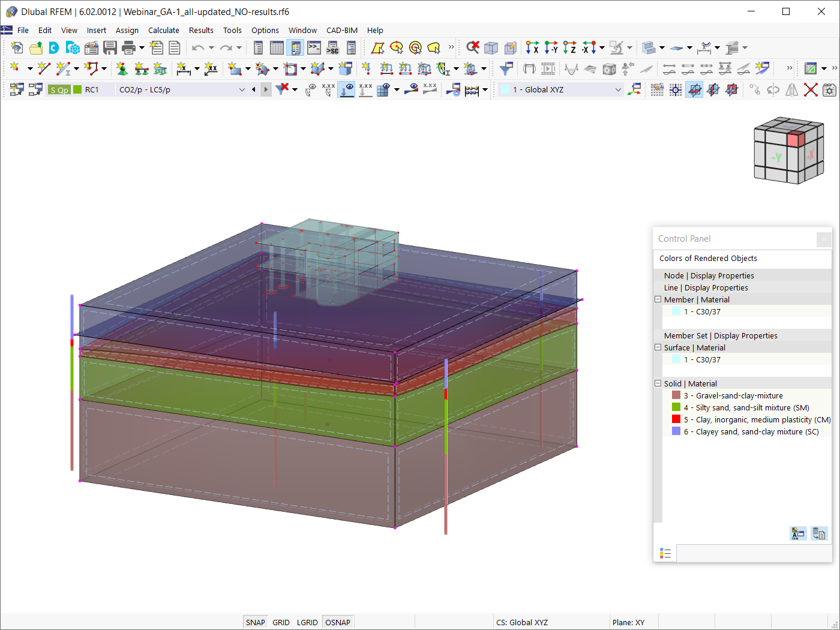Enable SNAP mode in the status bar
Viewport: 840px width, 630px height.
click(255, 622)
